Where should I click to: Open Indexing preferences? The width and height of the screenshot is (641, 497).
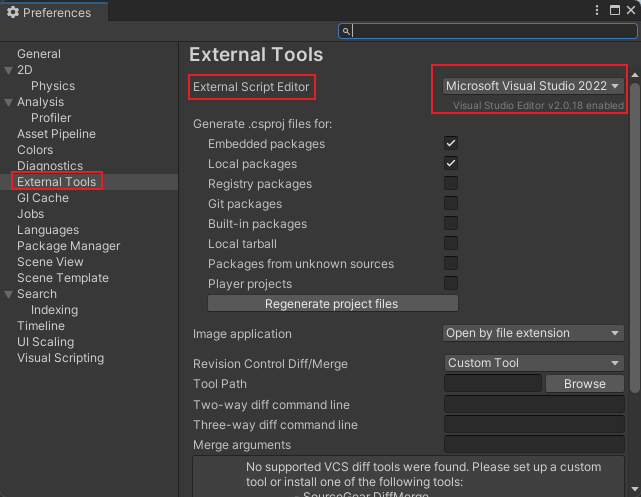point(54,310)
